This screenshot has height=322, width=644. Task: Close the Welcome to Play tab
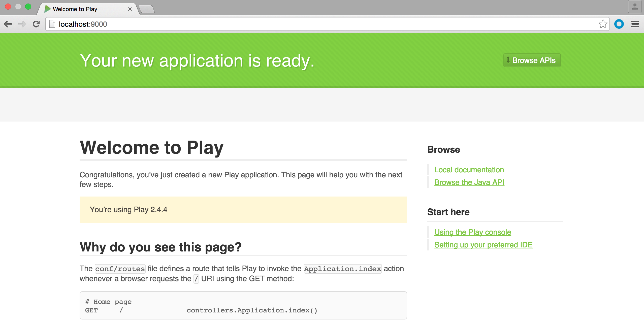130,9
